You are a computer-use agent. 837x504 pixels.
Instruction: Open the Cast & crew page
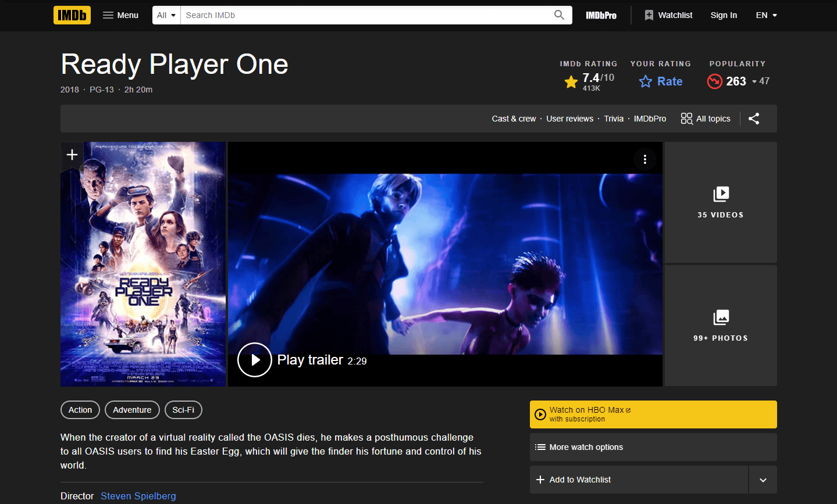[514, 119]
